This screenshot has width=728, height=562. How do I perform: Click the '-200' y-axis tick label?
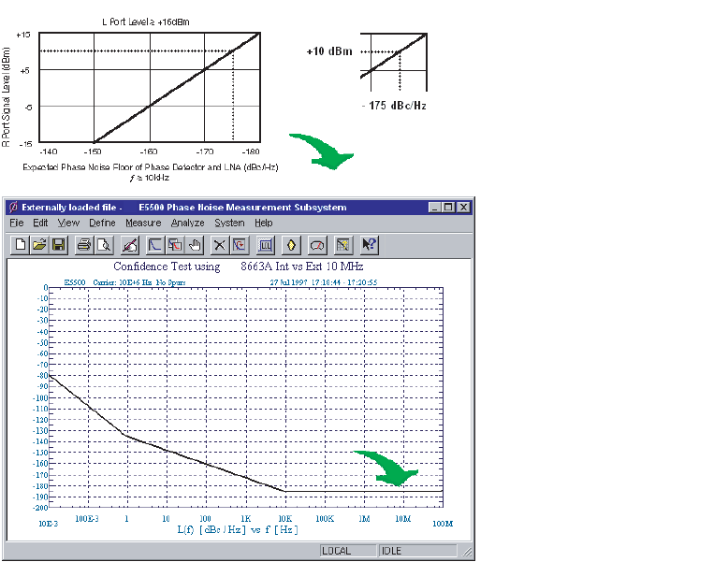(40, 508)
